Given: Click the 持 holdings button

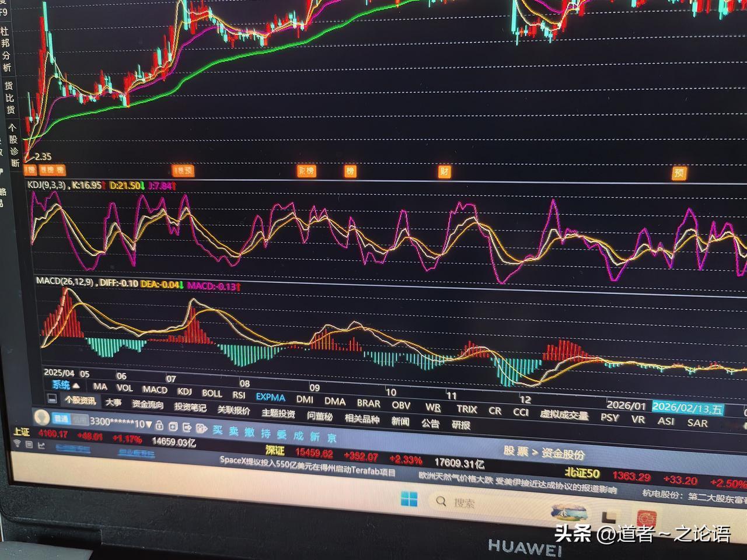Looking at the screenshot, I should pos(266,433).
